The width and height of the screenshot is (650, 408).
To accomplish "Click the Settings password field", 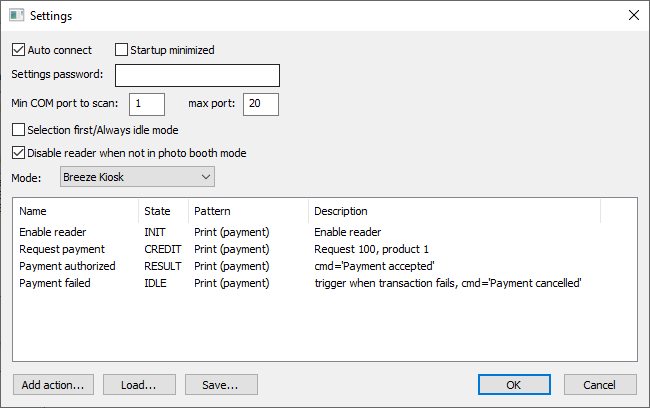I will point(197,76).
